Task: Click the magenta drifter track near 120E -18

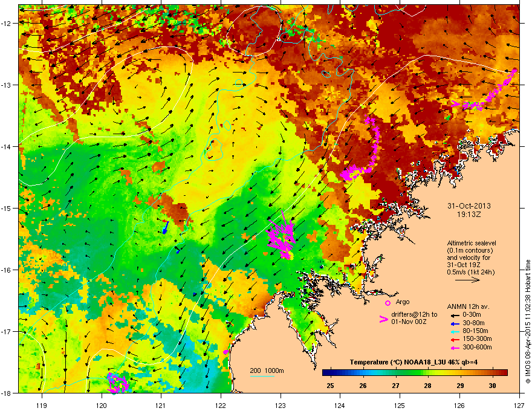Action: pos(118,383)
